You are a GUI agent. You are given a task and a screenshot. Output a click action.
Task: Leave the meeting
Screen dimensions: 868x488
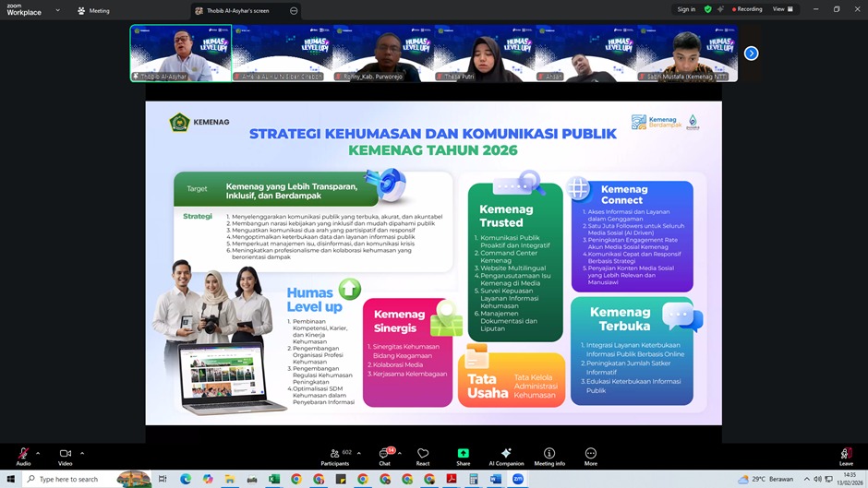click(x=846, y=455)
